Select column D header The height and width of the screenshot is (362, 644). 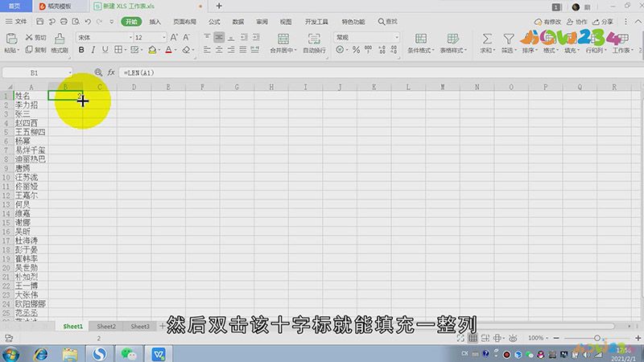point(134,87)
